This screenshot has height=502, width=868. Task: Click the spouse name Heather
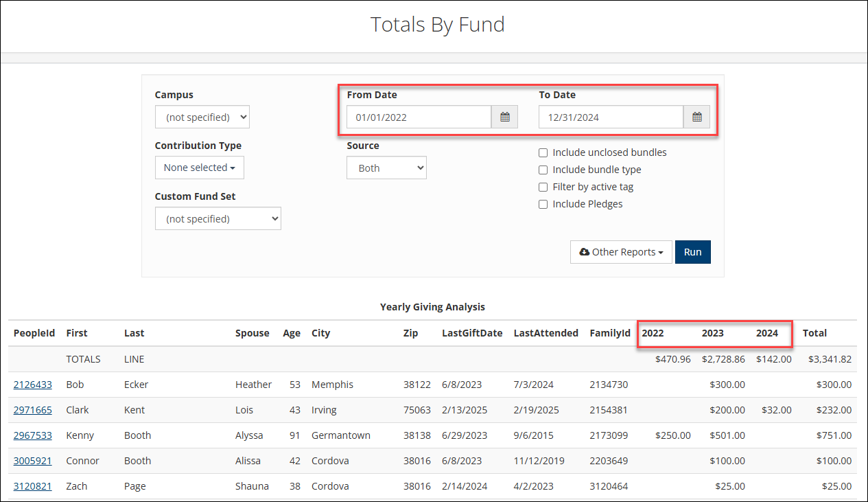(x=253, y=385)
